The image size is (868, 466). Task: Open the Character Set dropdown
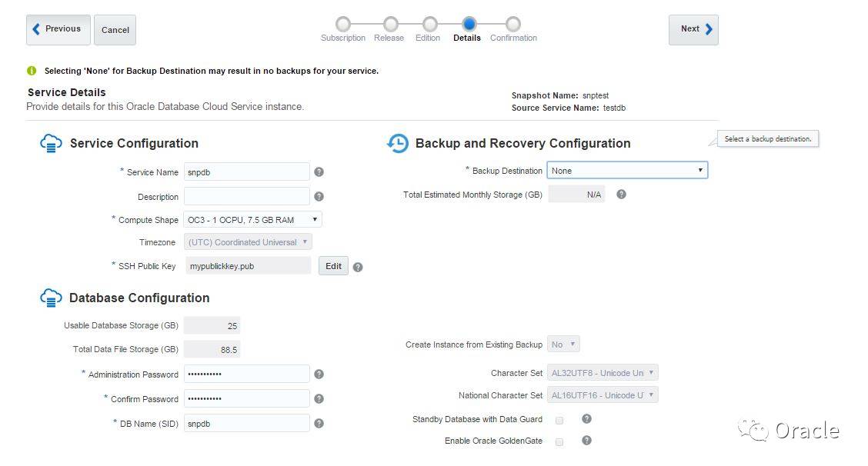click(603, 373)
